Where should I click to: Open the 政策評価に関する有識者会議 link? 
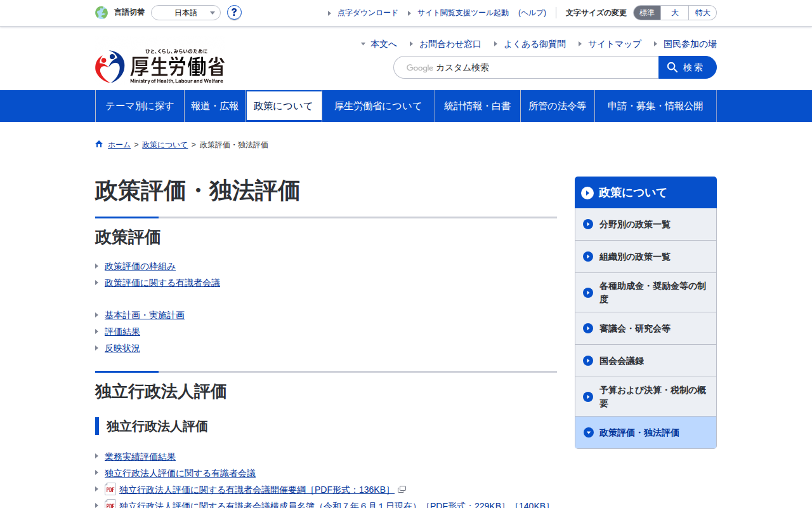[x=162, y=283]
